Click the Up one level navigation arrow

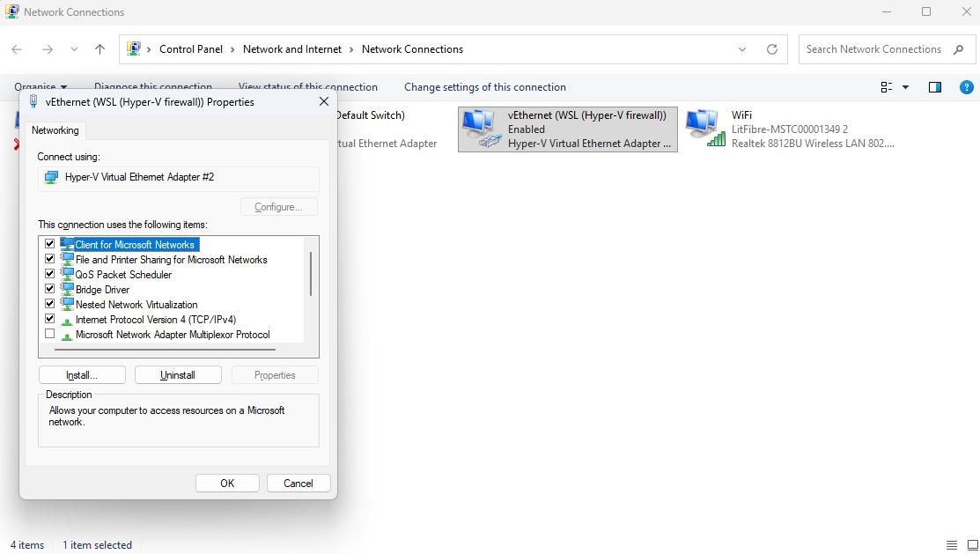pos(99,49)
